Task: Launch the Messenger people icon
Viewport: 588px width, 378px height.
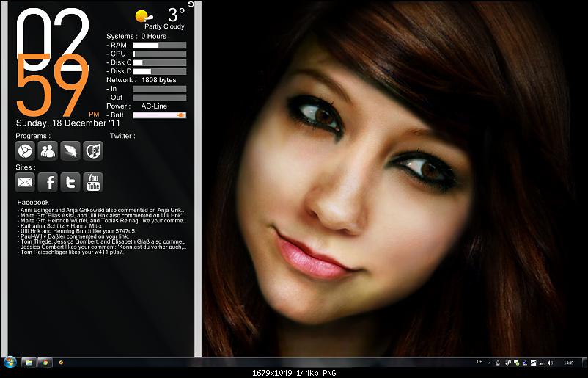Action: coord(48,150)
